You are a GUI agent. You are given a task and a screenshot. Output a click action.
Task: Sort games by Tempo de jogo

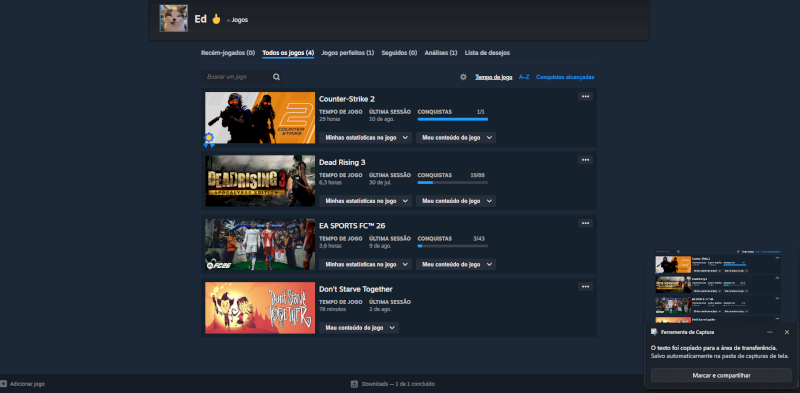click(x=494, y=77)
